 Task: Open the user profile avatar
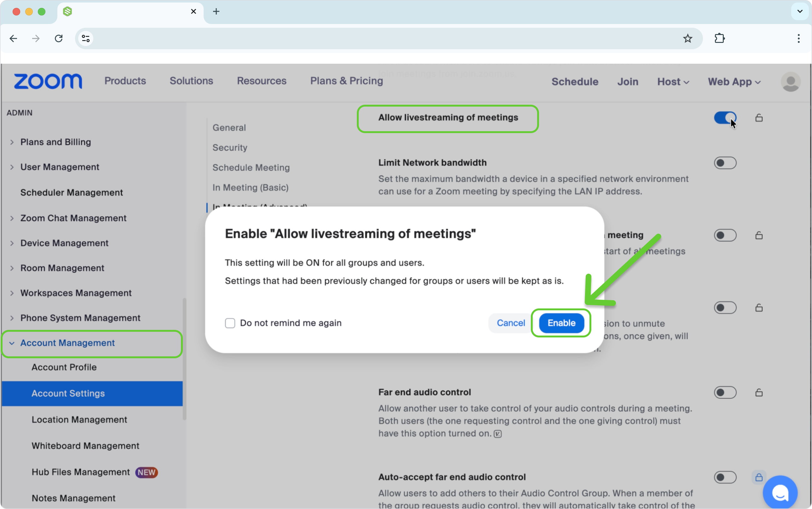791,82
